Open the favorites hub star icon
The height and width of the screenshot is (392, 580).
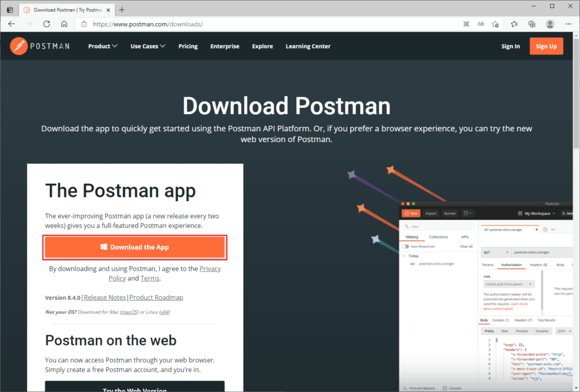[514, 24]
